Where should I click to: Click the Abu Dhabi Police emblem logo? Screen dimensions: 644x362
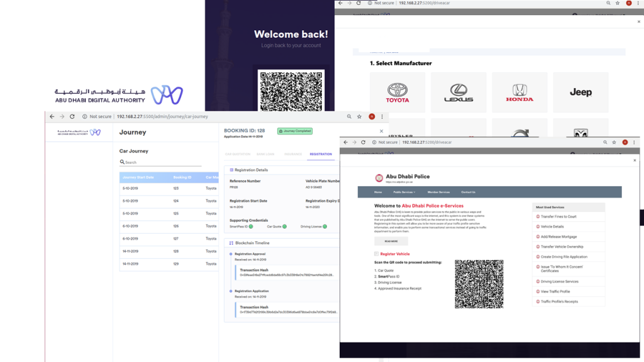(379, 178)
